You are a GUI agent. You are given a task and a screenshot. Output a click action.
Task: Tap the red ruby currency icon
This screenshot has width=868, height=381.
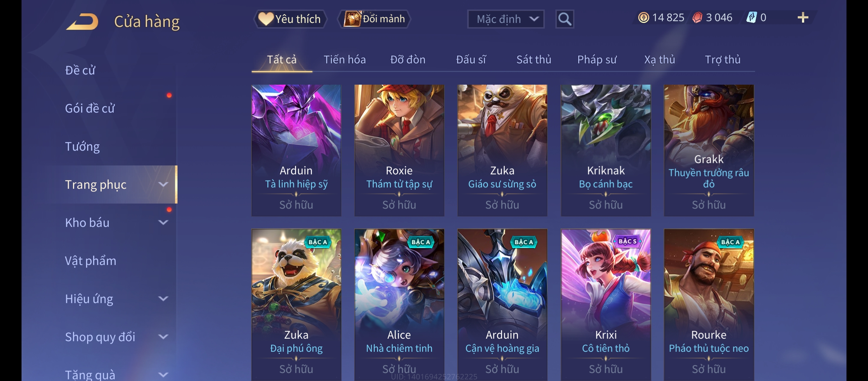tap(697, 18)
